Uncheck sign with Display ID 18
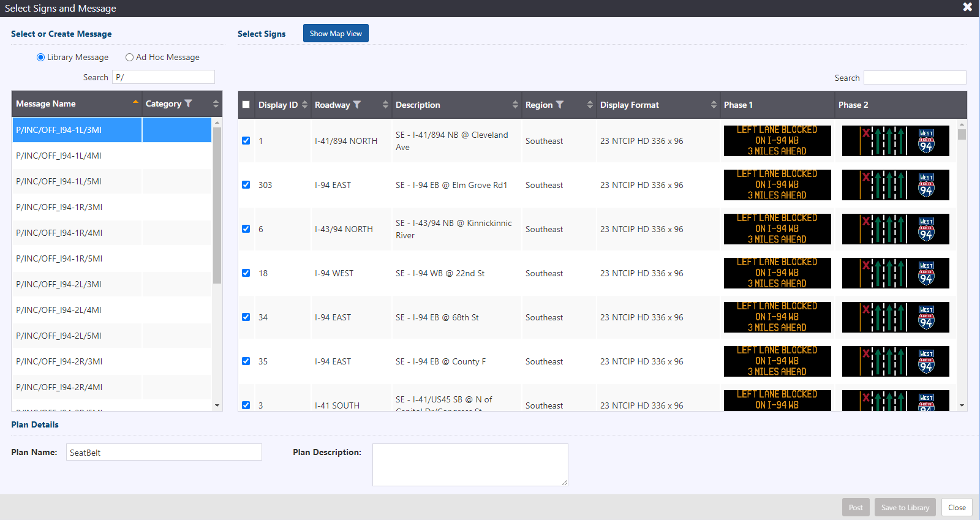The width and height of the screenshot is (980, 520). (246, 273)
